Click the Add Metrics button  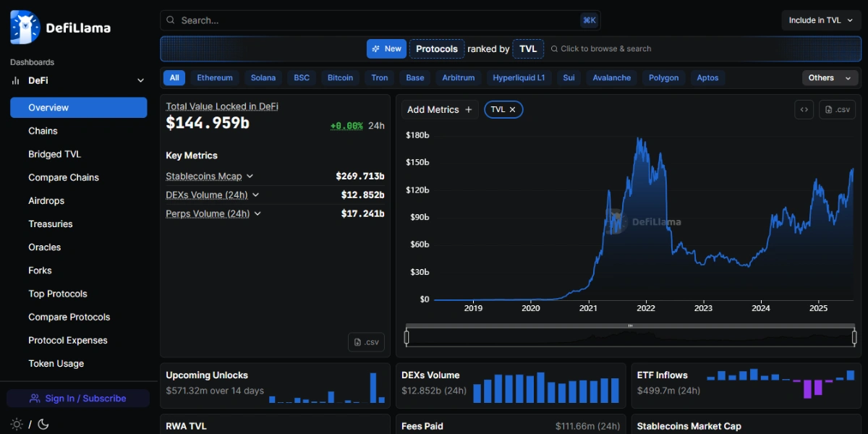click(x=440, y=109)
